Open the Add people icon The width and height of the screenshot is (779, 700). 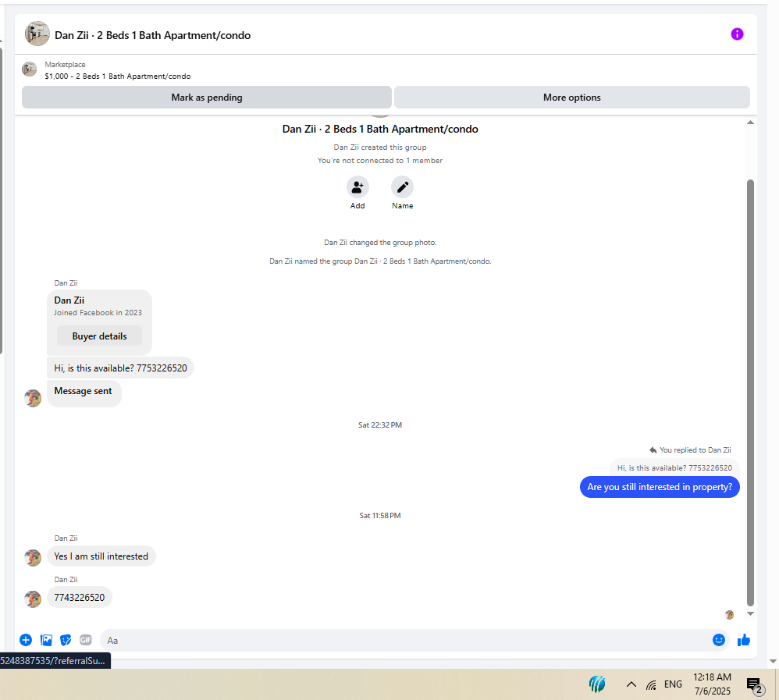pos(357,187)
